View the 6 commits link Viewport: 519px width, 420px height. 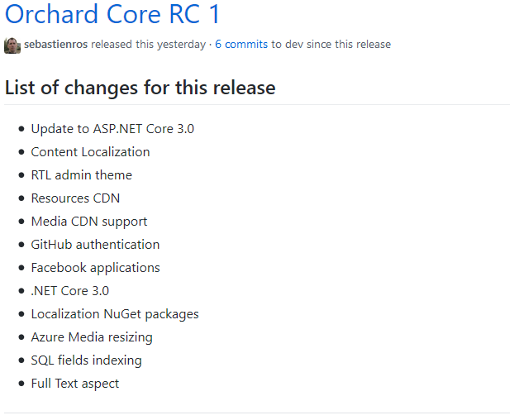tap(241, 45)
